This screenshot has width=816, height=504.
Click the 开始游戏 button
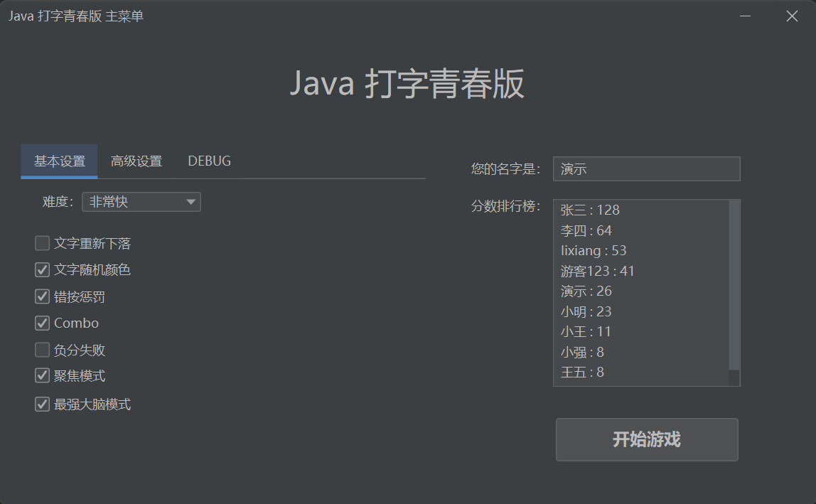coord(646,439)
